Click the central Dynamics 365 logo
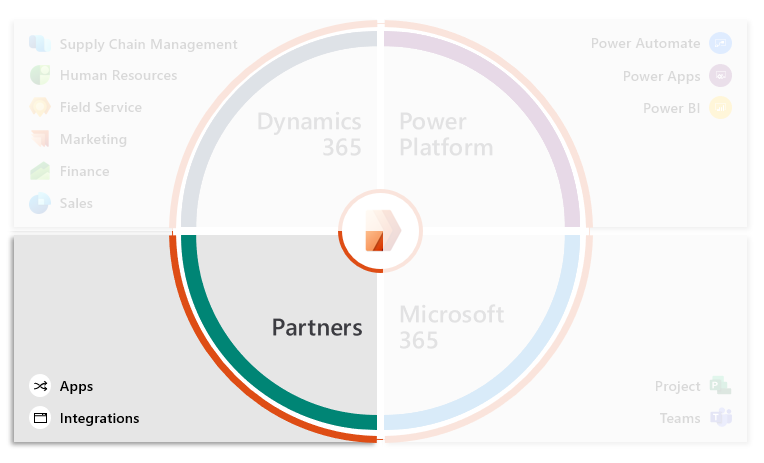This screenshot has width=764, height=463. pyautogui.click(x=382, y=231)
